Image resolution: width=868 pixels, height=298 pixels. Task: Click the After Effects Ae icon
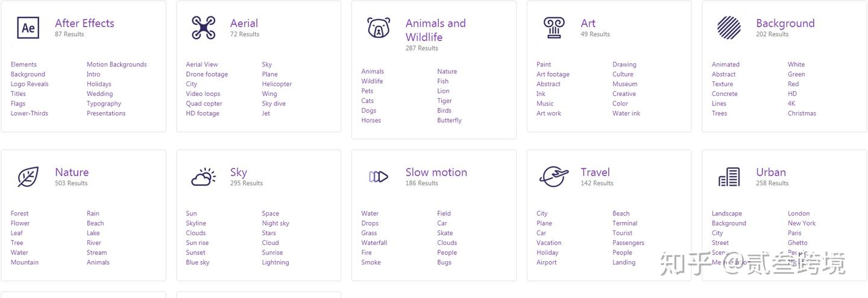coord(28,28)
